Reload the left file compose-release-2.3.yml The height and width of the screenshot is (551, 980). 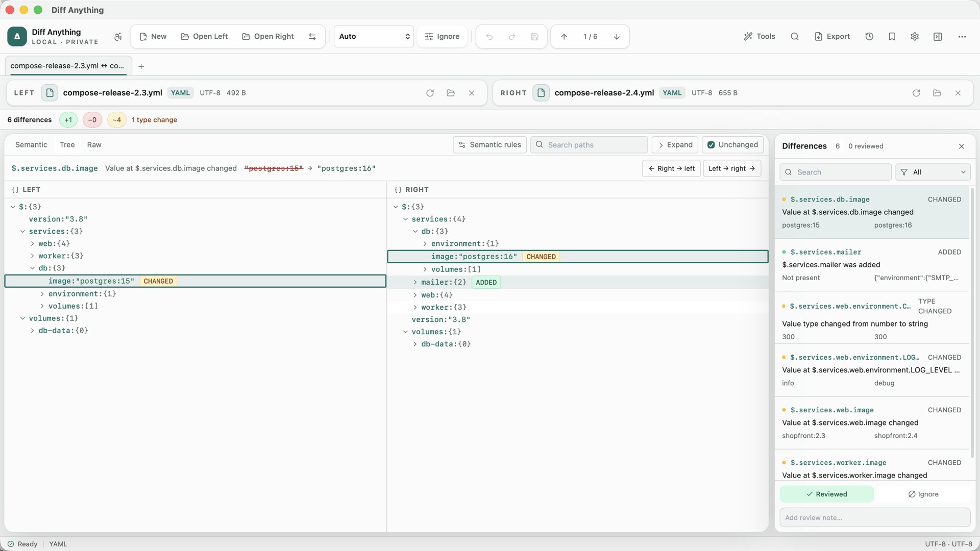[x=430, y=93]
